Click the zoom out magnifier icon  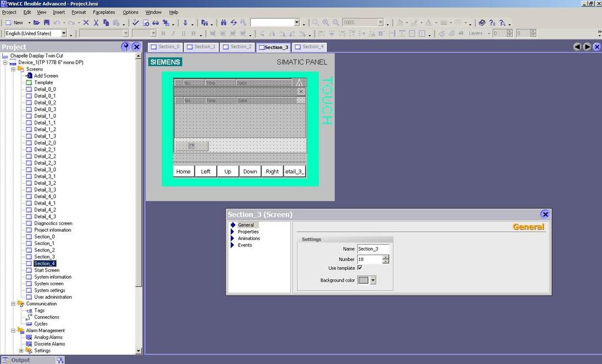[336, 23]
